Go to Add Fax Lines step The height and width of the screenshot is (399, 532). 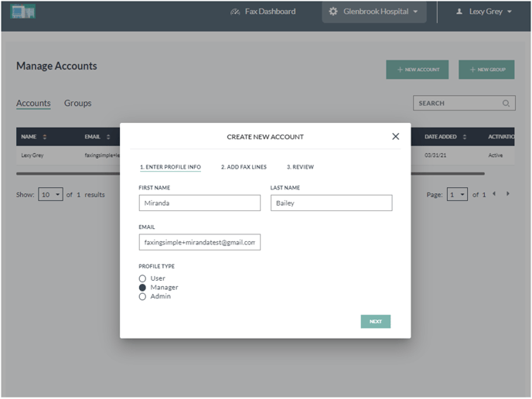click(244, 167)
